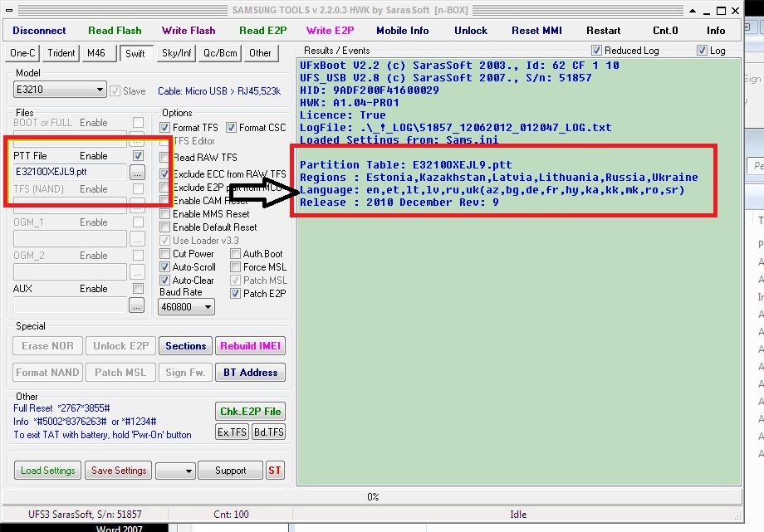Uncheck the Format CSC option

pos(231,128)
